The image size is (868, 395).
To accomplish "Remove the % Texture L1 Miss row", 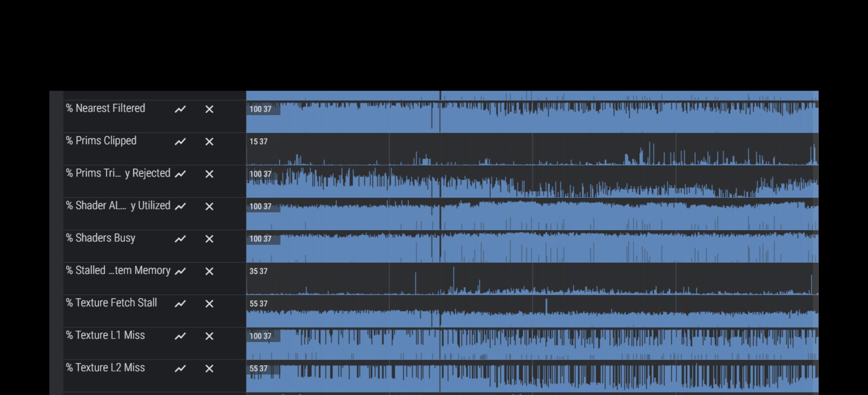I will (x=209, y=336).
